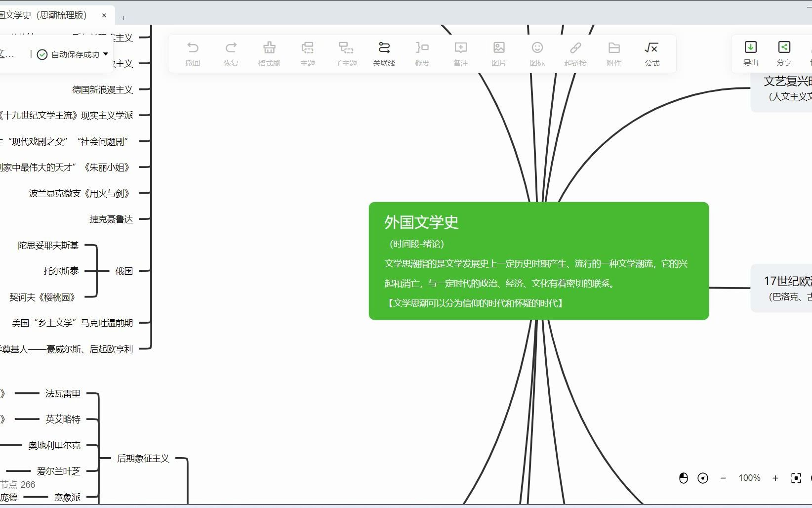This screenshot has height=508, width=812.
Task: Select the 法瓦雷里 node
Action: 63,393
